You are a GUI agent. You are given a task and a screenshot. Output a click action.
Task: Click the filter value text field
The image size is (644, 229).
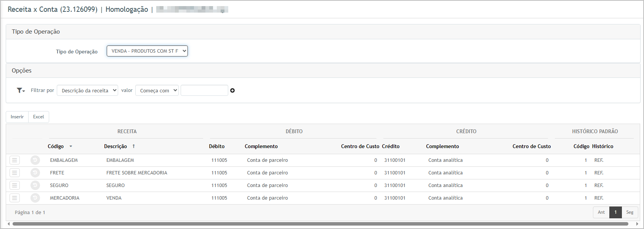pyautogui.click(x=204, y=90)
